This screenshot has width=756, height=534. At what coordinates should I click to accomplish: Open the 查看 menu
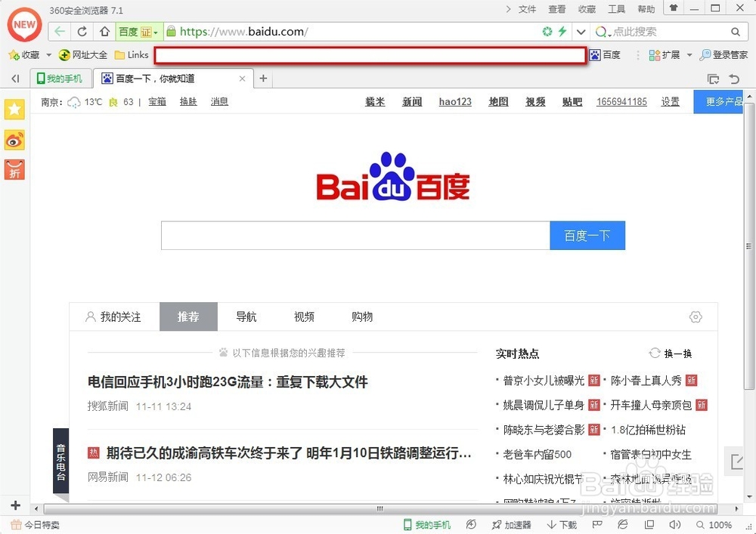point(557,9)
